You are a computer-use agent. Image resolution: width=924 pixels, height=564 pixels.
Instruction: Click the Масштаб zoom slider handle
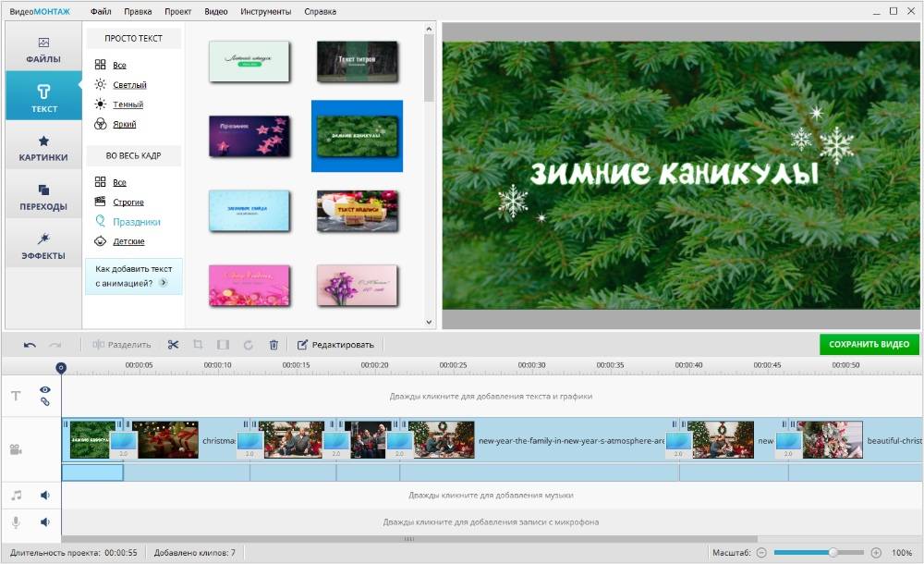(x=833, y=553)
